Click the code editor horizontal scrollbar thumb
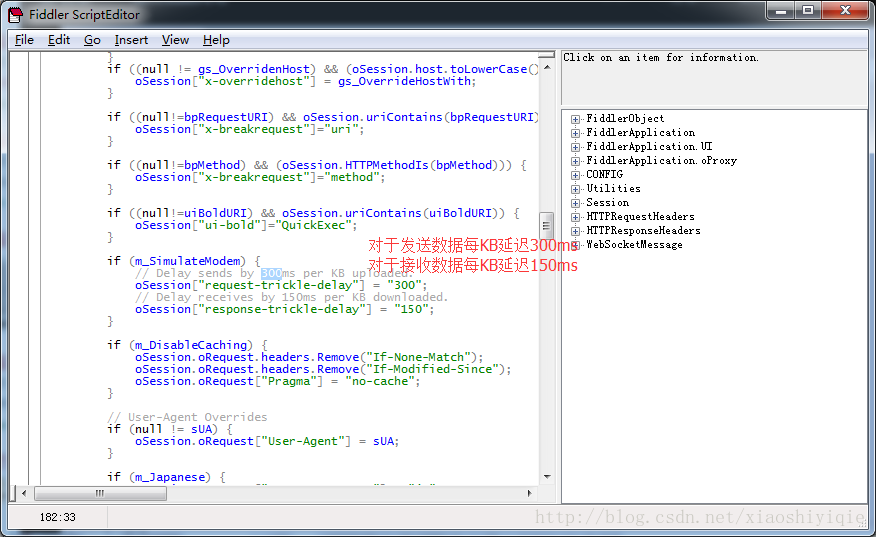This screenshot has width=876, height=537. 100,493
